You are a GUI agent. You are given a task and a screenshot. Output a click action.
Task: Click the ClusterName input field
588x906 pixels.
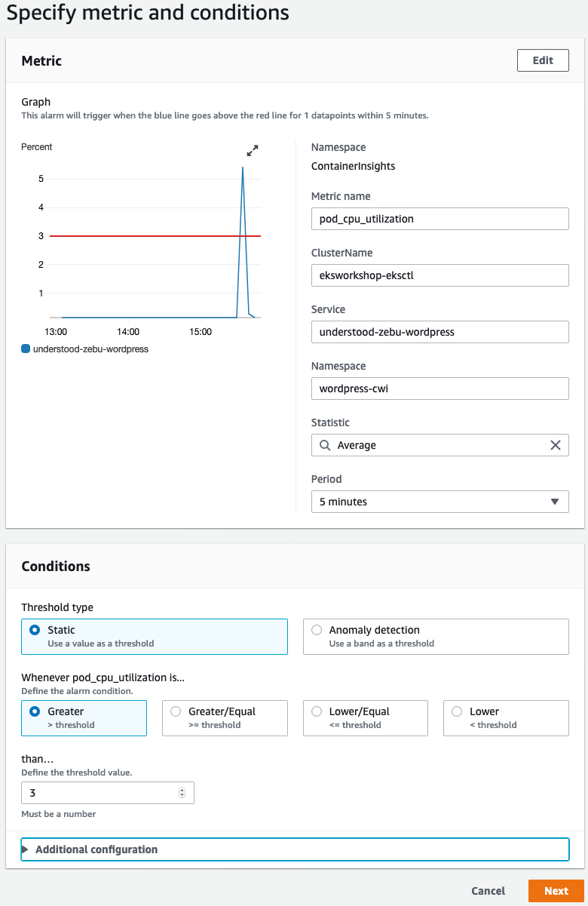tap(439, 275)
